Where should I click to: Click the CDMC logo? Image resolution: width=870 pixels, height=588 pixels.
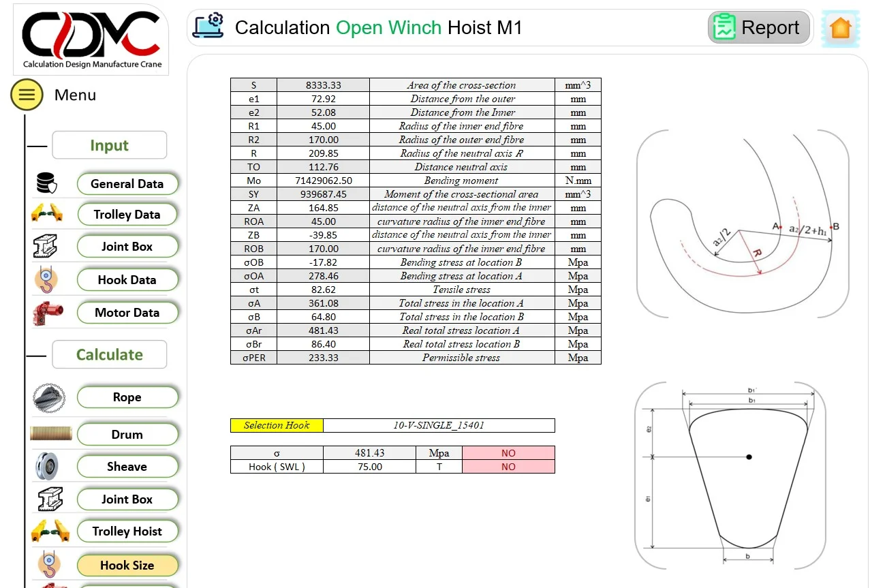(91, 39)
